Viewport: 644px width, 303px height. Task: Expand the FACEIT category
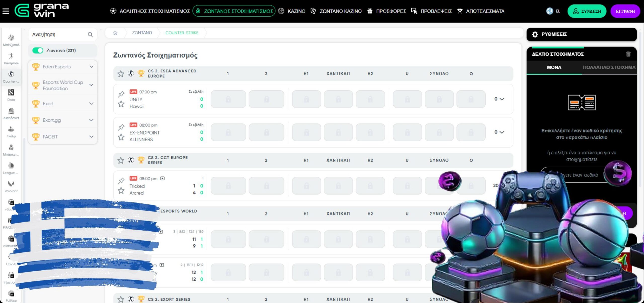91,137
